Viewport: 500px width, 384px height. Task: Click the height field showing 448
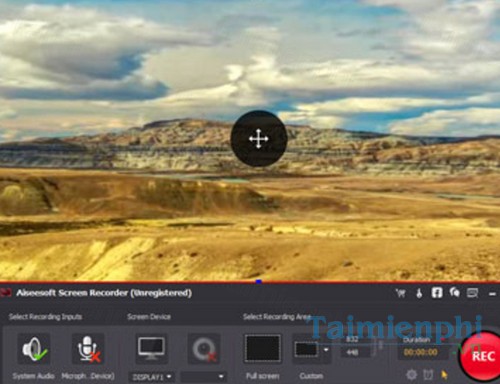355,352
